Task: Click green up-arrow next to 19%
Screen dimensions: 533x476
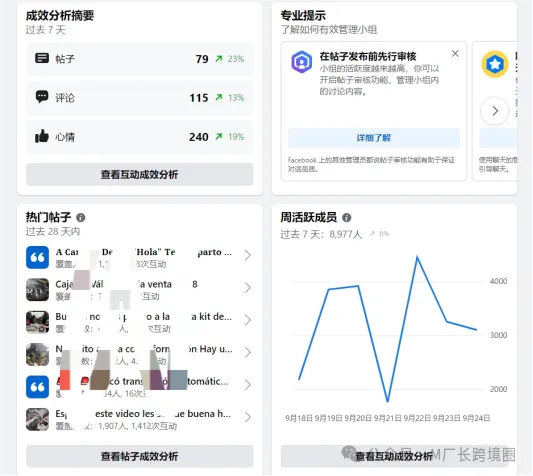Action: 219,137
